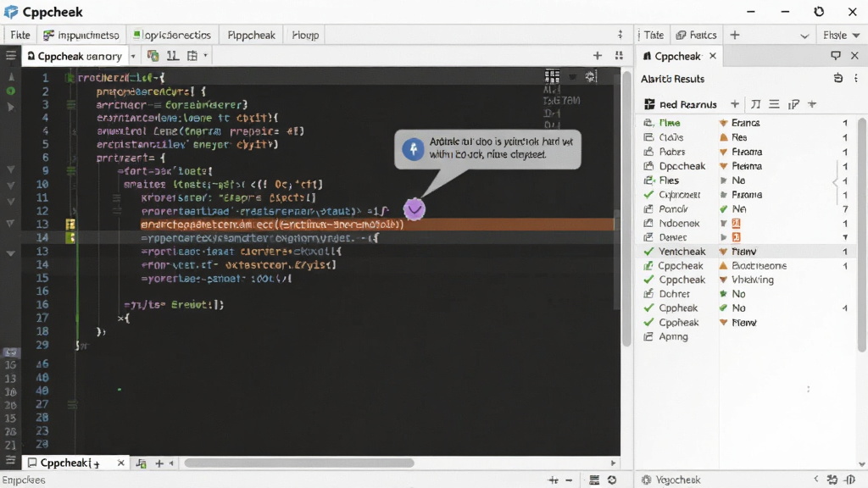Toggle check mark on Cppcheak Vhiawing row
Viewport: 868px width, 488px height.
(648, 280)
